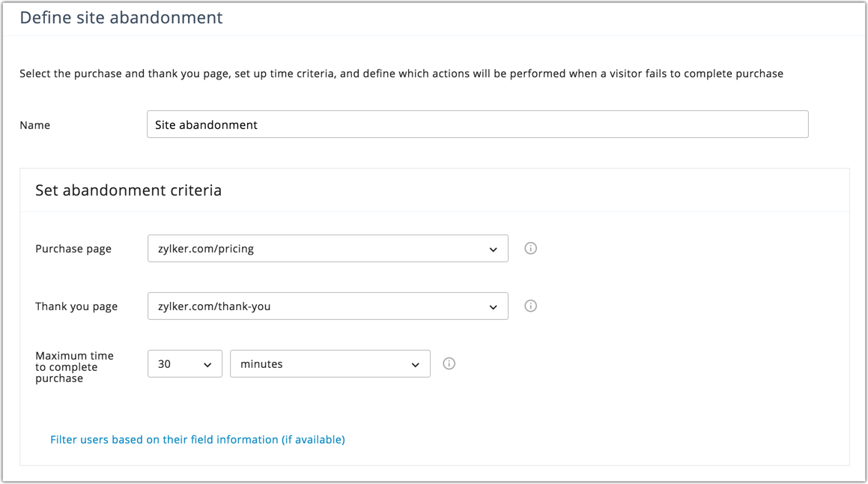This screenshot has width=868, height=484.
Task: Click the chevron arrow in Purchase page field
Action: (x=493, y=249)
